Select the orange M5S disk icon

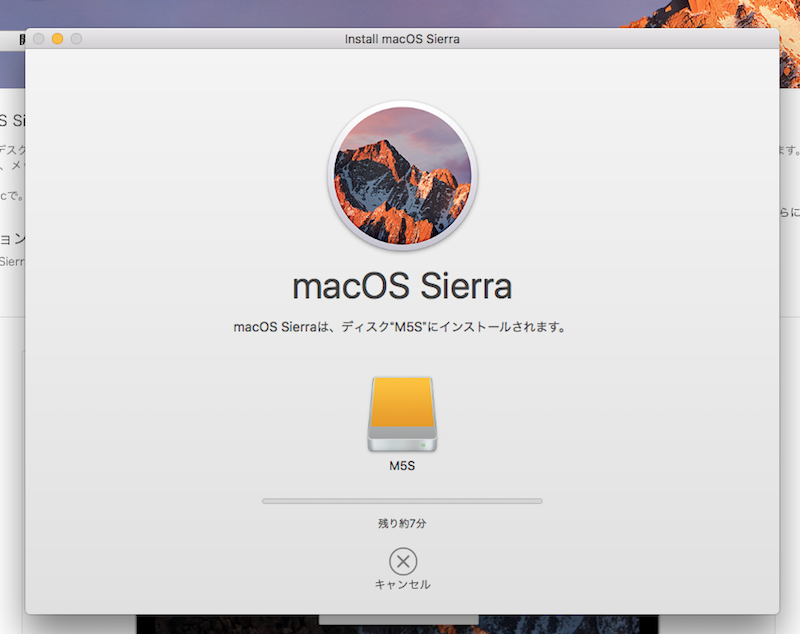pyautogui.click(x=401, y=414)
